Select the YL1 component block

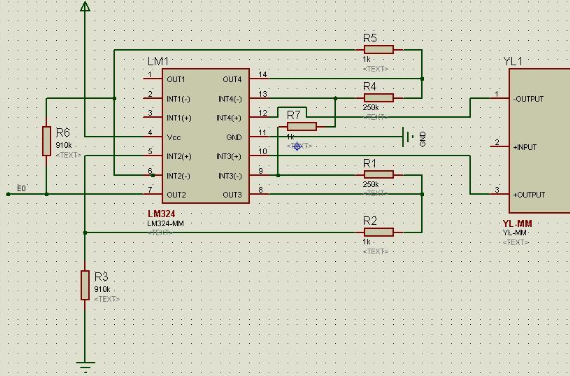coord(539,140)
